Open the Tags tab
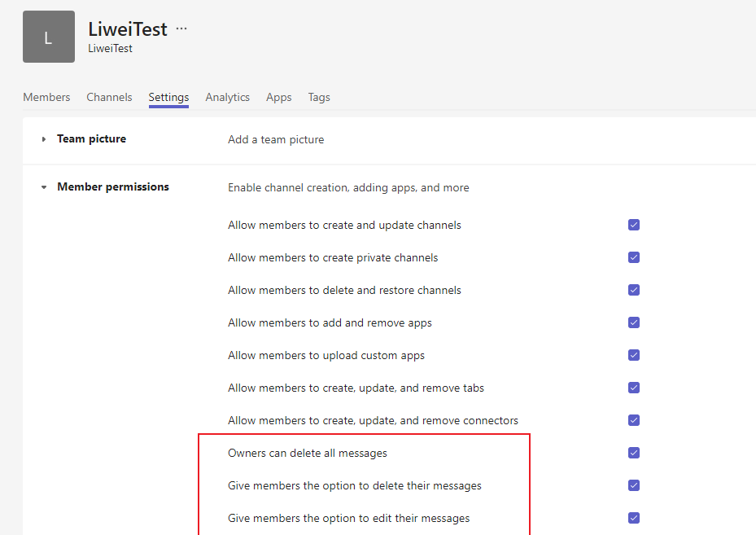The image size is (756, 535). 319,97
